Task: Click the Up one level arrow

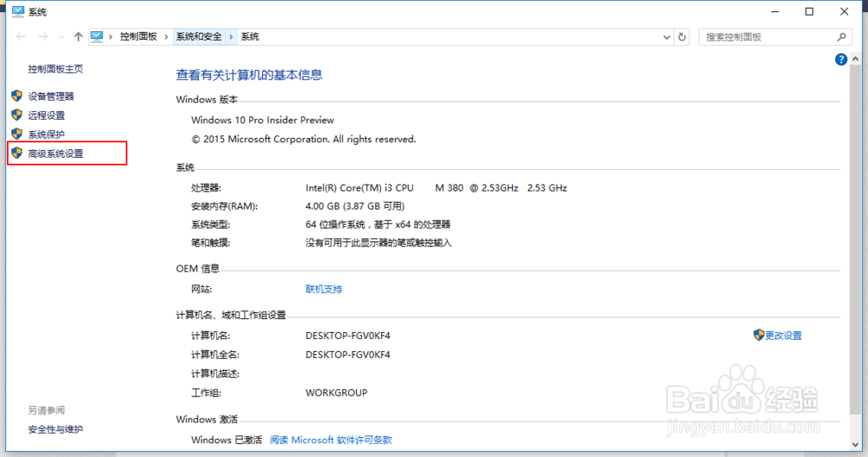Action: 78,36
